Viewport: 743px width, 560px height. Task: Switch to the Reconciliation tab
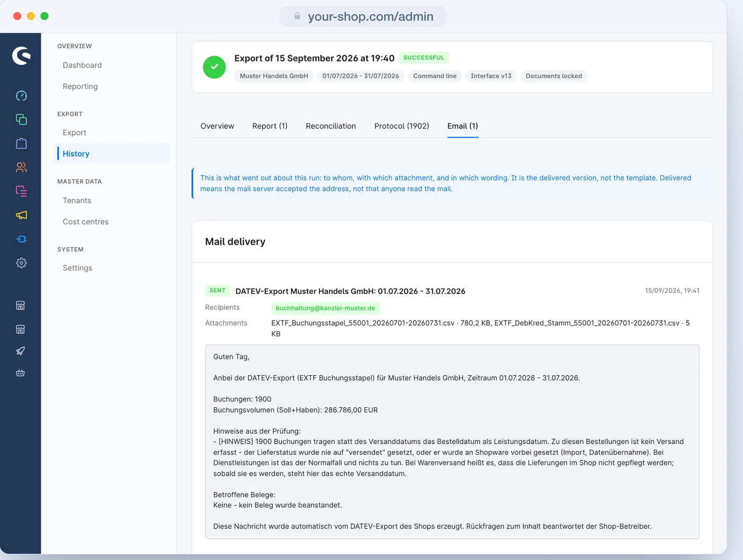[x=331, y=126]
